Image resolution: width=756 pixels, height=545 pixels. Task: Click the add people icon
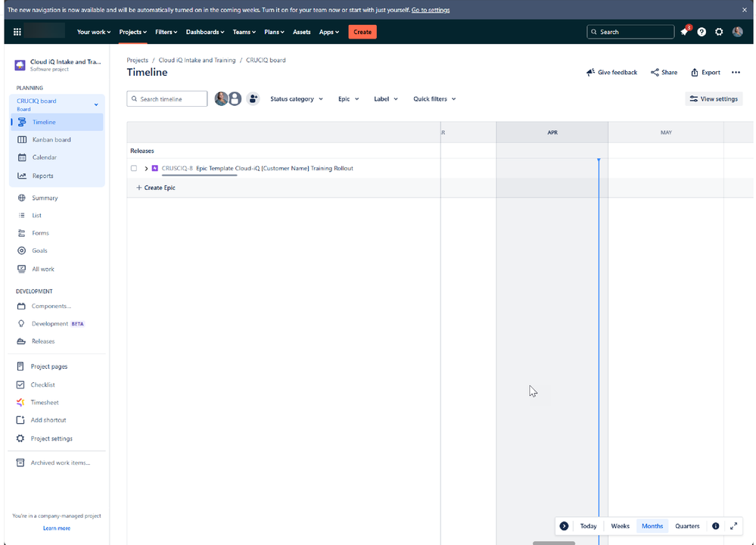tap(253, 99)
